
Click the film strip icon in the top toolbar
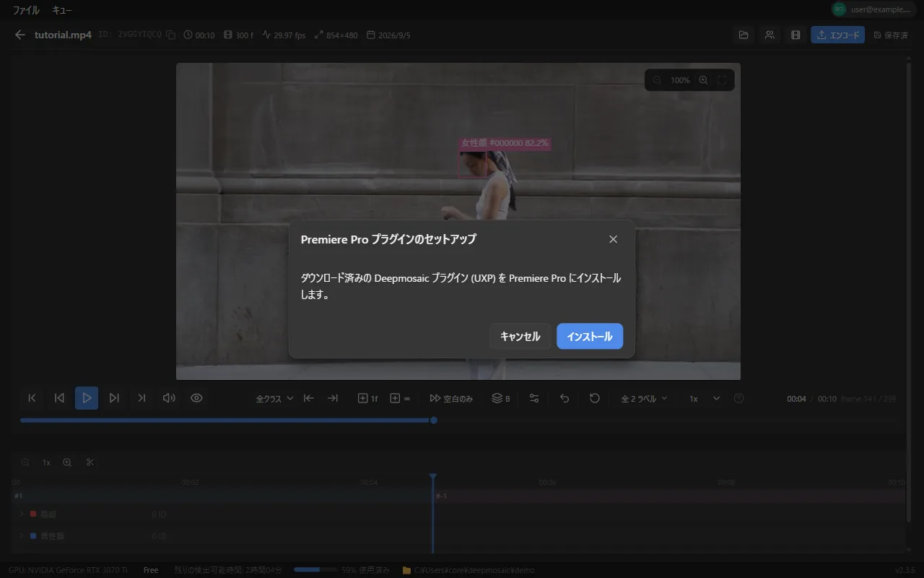tap(796, 35)
